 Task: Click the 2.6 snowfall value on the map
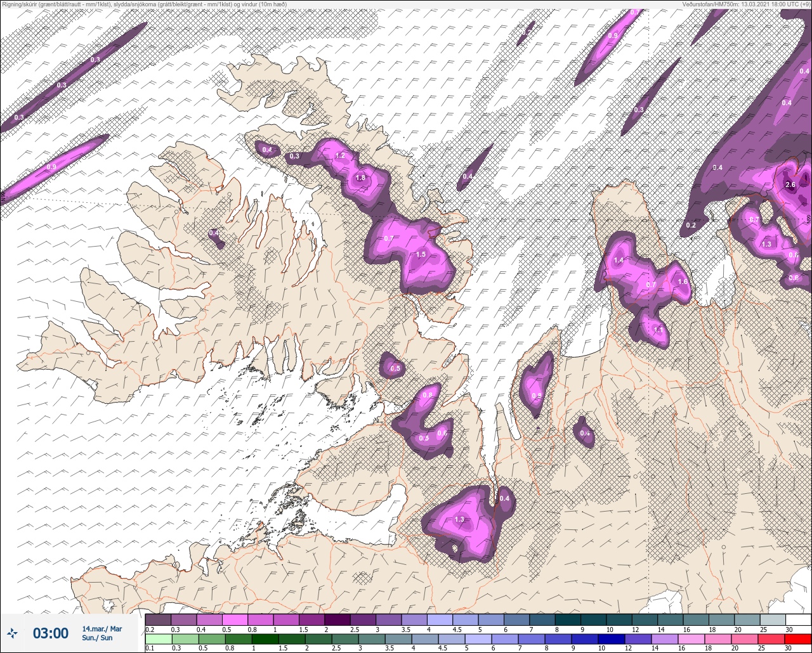point(790,185)
